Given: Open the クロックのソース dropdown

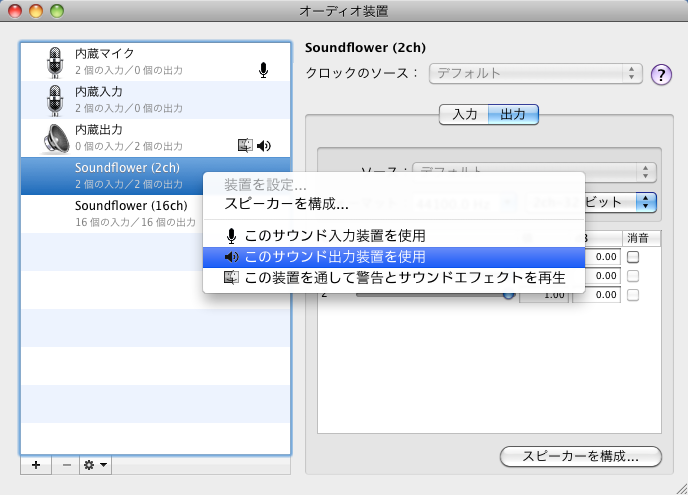Looking at the screenshot, I should pyautogui.click(x=535, y=73).
